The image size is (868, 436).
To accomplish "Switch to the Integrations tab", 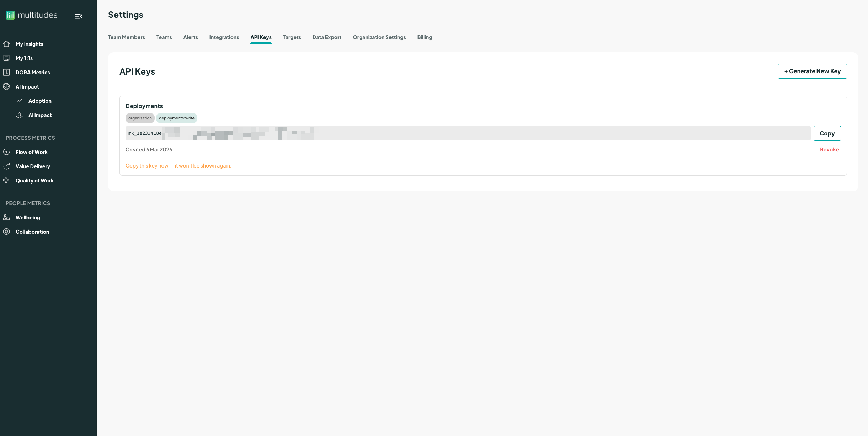I will 224,37.
